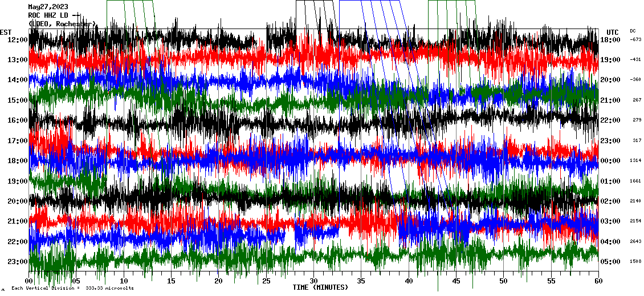Select the 16:00 EST row label
This screenshot has height=296, width=644.
click(x=18, y=120)
